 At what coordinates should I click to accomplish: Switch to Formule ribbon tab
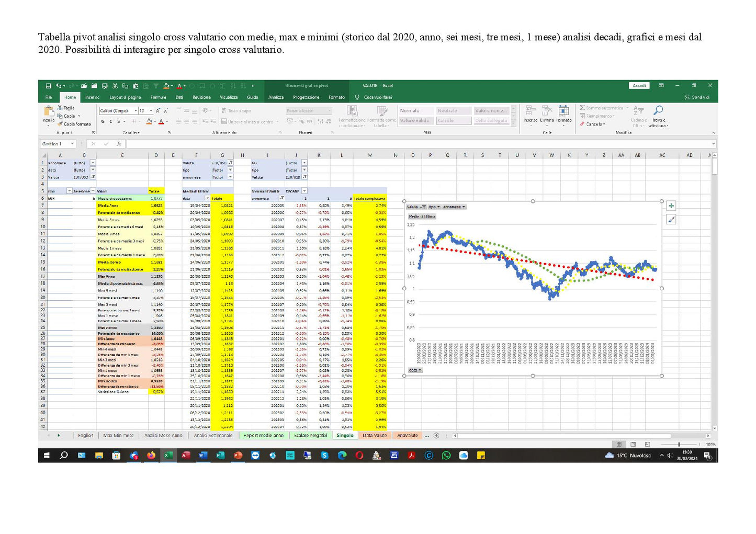click(x=158, y=97)
